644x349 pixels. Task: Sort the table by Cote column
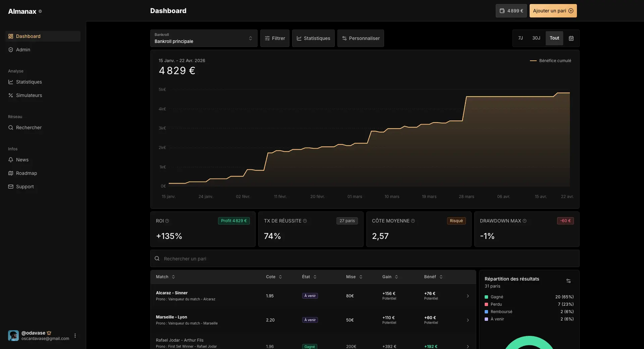coord(274,277)
